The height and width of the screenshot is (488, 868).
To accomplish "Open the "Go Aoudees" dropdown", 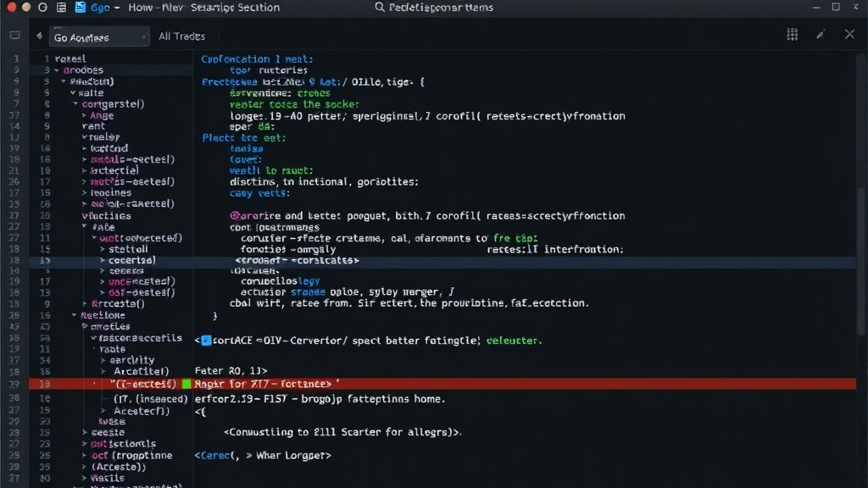I will click(x=100, y=37).
